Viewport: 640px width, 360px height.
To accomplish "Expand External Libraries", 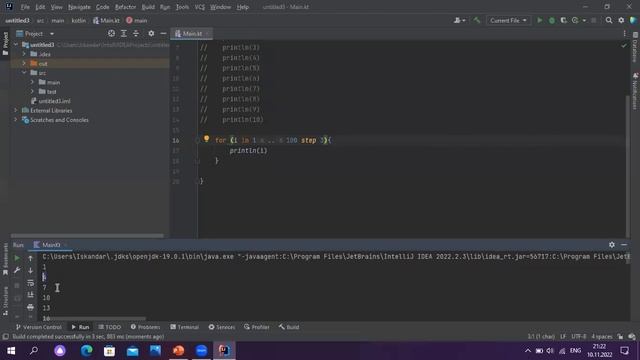I will pos(16,110).
